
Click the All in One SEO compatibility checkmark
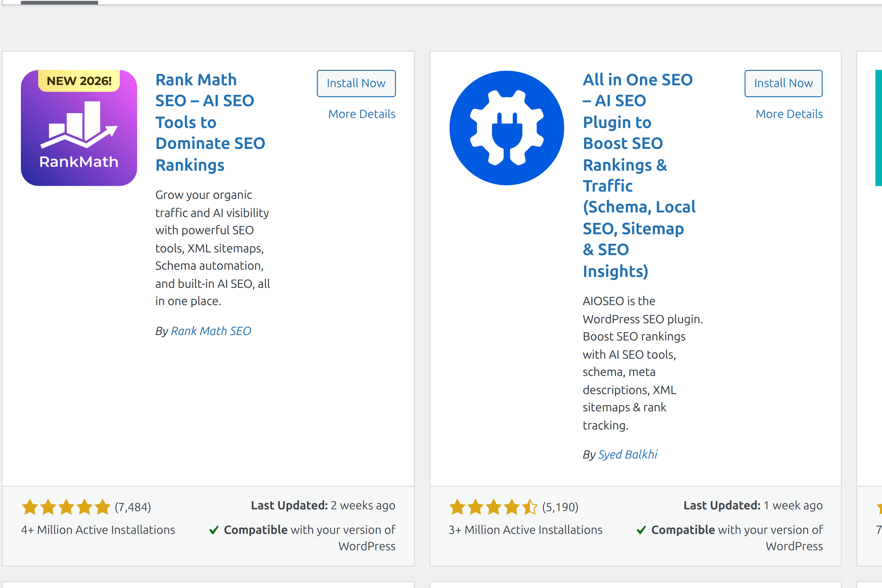tap(641, 530)
